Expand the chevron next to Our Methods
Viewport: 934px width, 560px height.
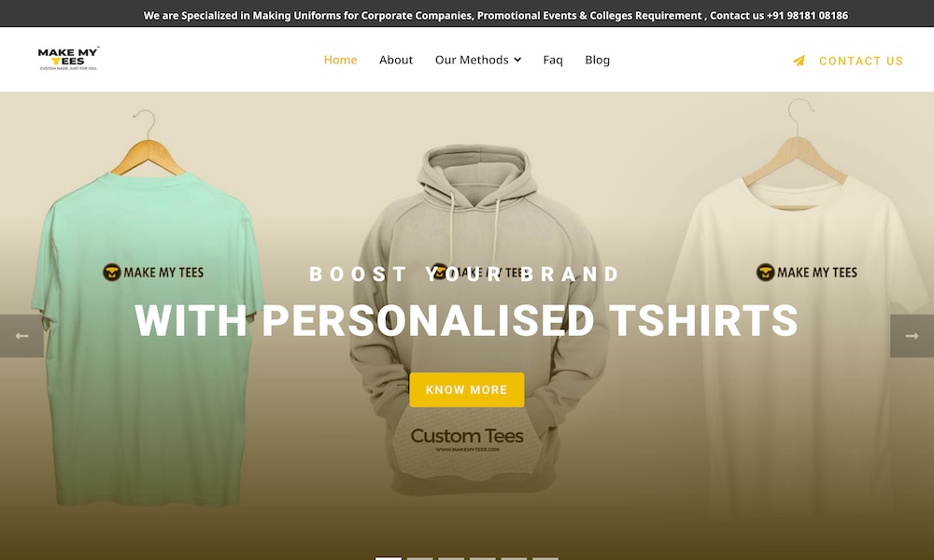click(517, 60)
